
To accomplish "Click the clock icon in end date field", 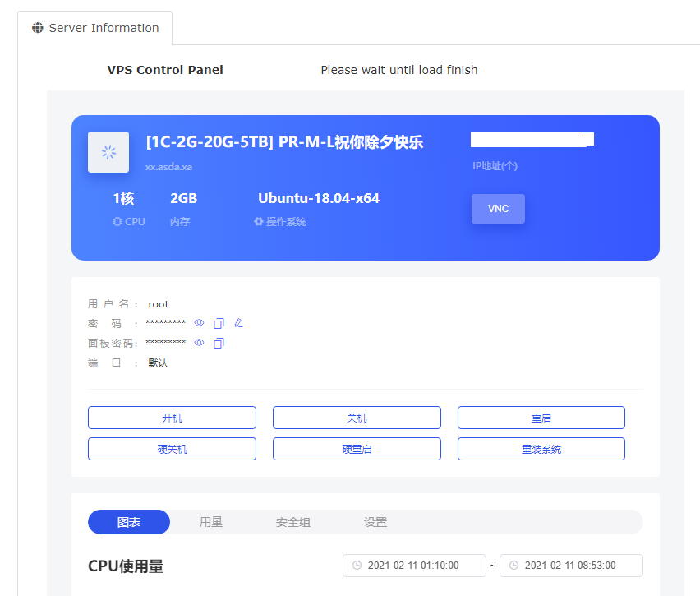I will (513, 566).
